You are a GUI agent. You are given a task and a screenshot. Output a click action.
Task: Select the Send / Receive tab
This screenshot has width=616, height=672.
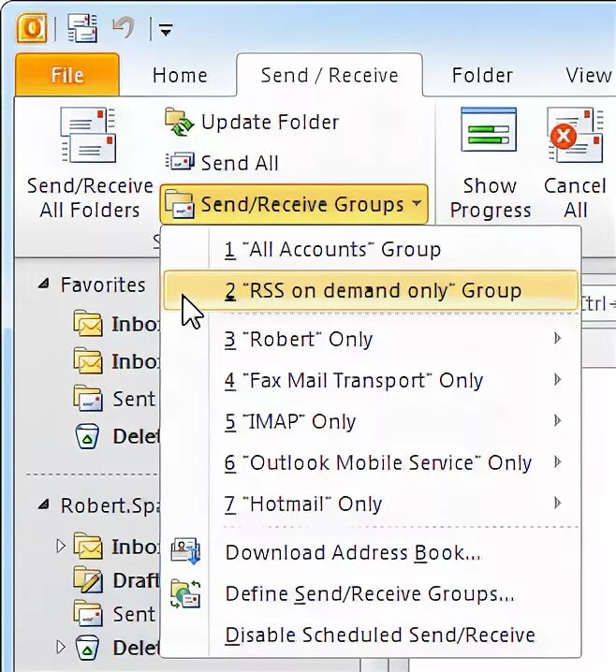tap(330, 76)
